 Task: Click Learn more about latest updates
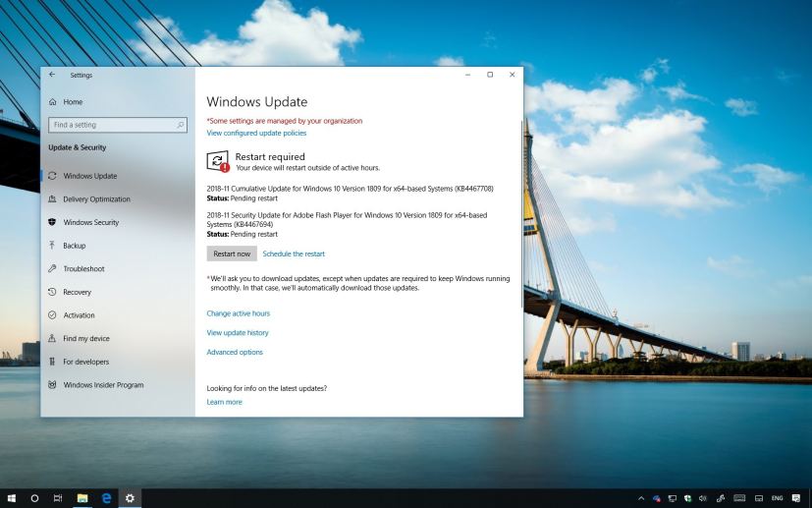click(224, 402)
